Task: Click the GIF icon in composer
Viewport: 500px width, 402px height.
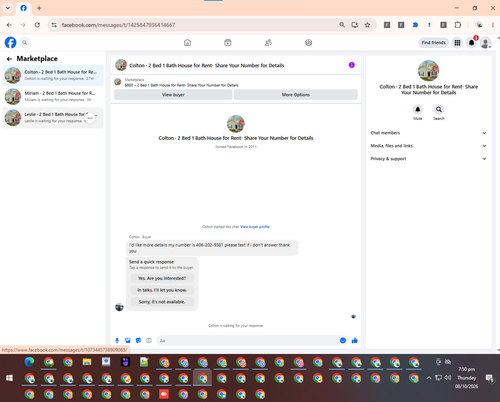Action: (x=149, y=340)
